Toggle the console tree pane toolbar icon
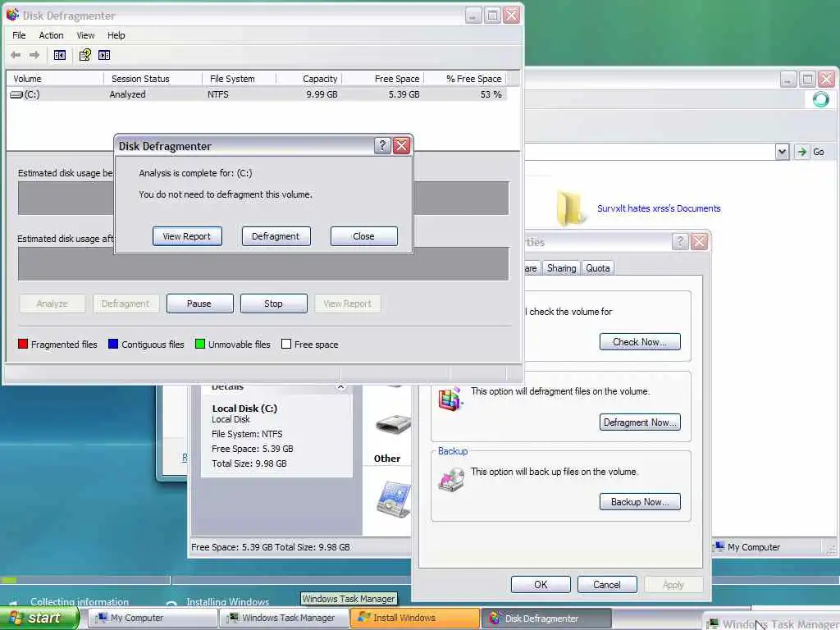The image size is (840, 630). click(59, 55)
